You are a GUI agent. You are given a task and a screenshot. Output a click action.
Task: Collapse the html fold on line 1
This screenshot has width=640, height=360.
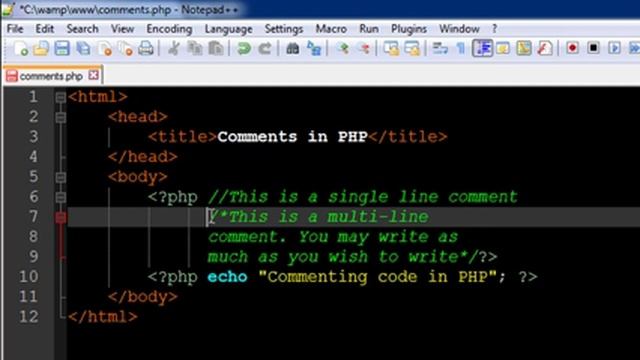[60, 97]
